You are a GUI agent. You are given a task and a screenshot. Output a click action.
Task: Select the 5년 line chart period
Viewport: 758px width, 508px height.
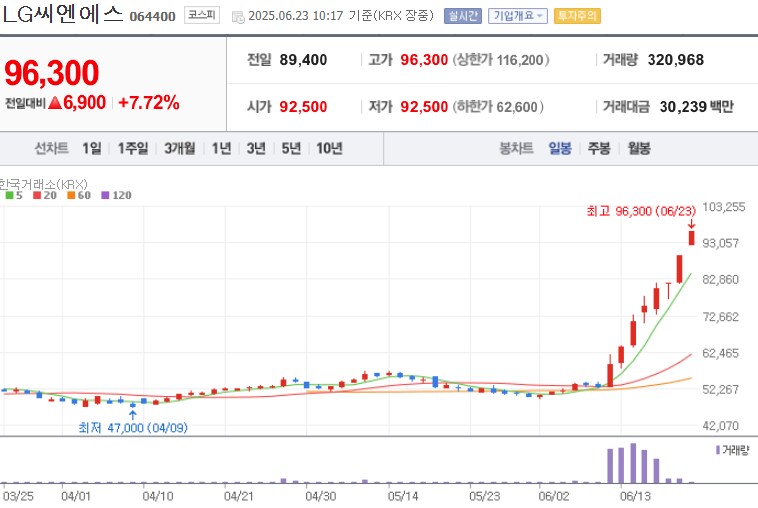pyautogui.click(x=292, y=148)
